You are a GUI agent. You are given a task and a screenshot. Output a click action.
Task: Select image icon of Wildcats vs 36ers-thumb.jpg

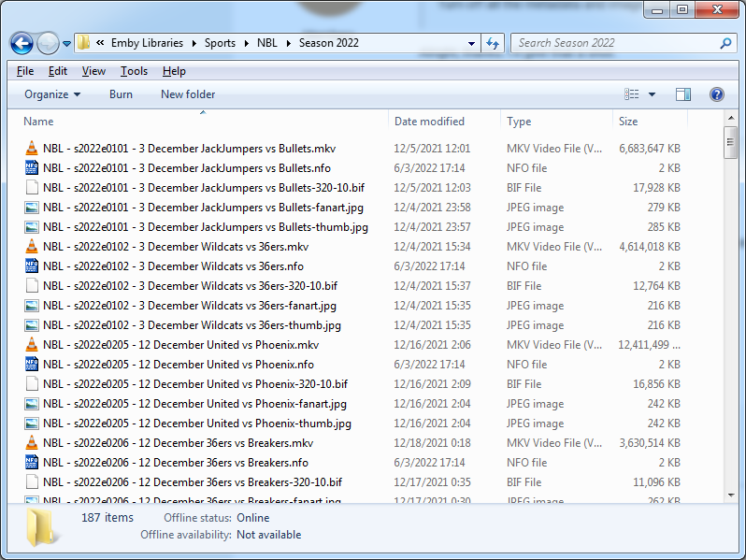click(x=32, y=325)
